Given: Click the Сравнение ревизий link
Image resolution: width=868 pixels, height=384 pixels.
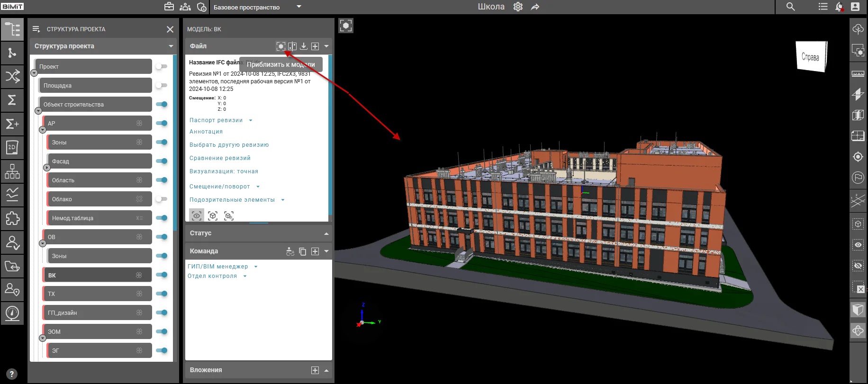Looking at the screenshot, I should pyautogui.click(x=220, y=158).
